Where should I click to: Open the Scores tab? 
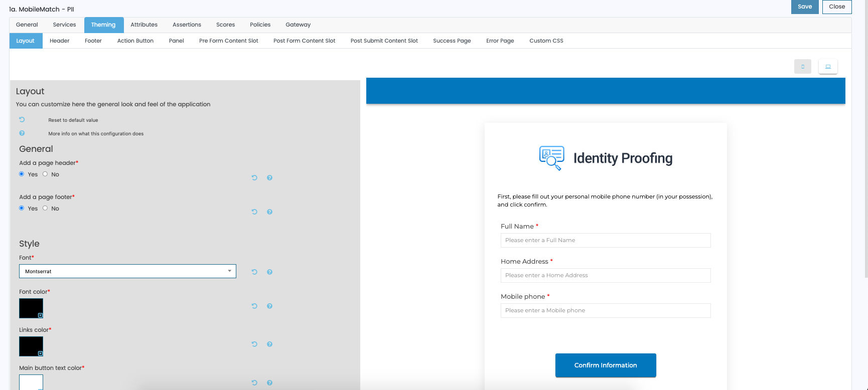pyautogui.click(x=226, y=25)
